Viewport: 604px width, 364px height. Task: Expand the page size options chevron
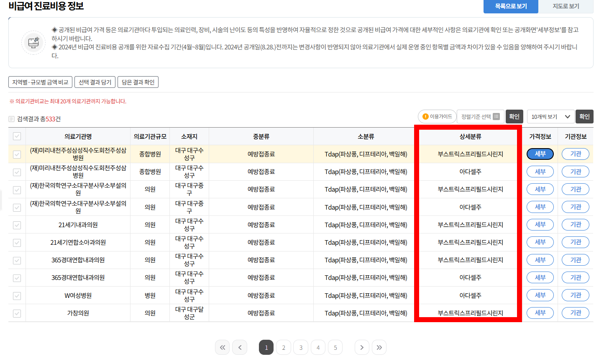click(568, 117)
